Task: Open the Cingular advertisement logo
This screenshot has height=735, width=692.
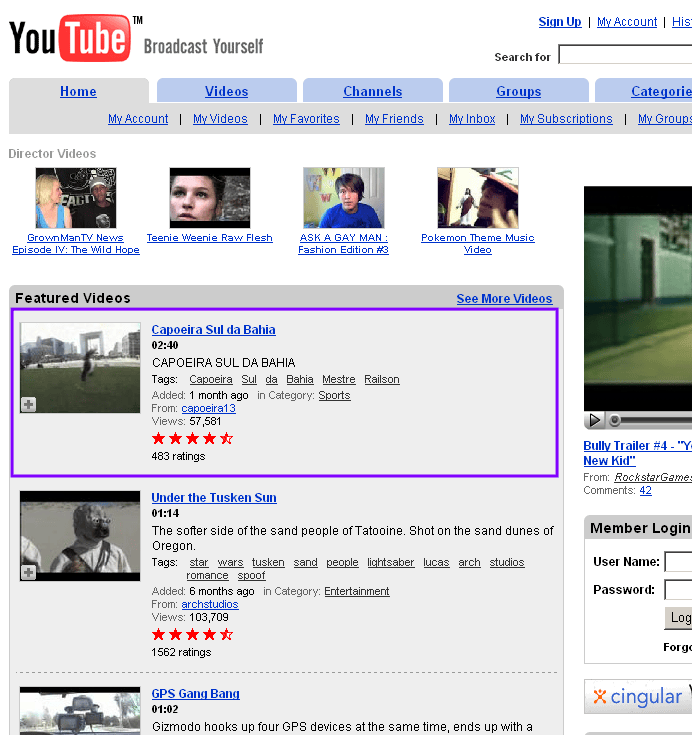Action: tap(638, 697)
